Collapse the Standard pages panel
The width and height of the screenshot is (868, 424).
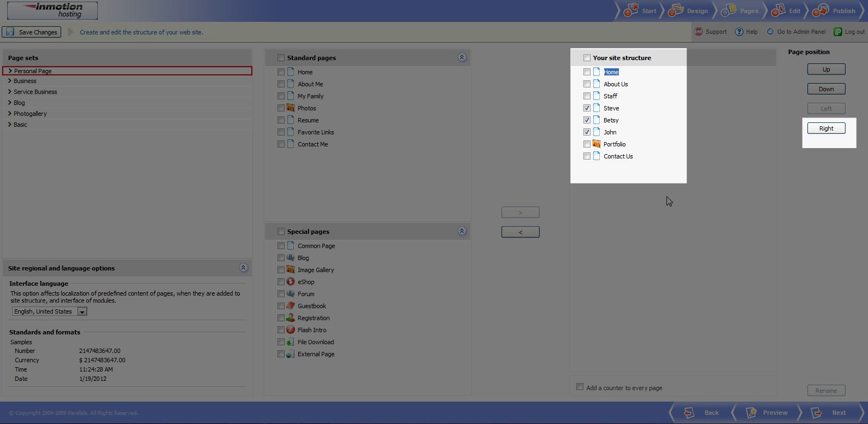462,57
